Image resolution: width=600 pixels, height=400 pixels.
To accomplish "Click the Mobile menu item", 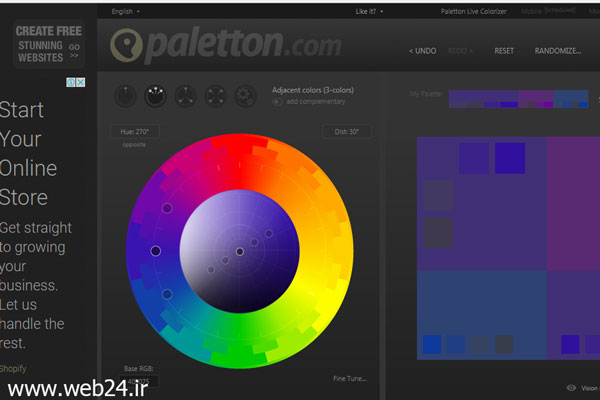I will click(x=532, y=11).
